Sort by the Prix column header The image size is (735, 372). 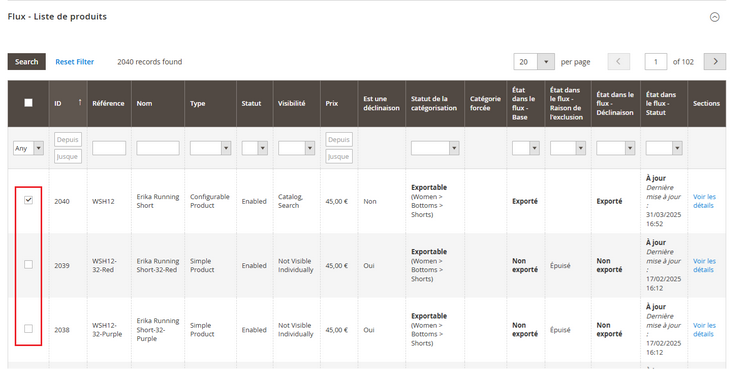click(339, 104)
